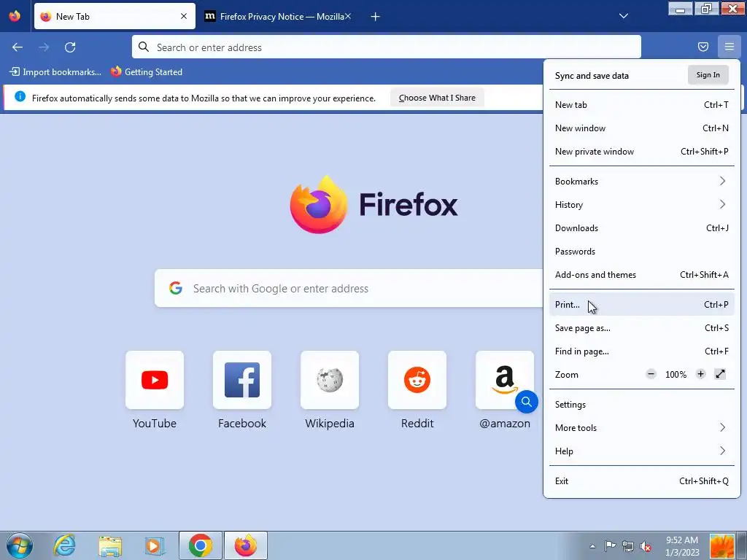Viewport: 747px width, 560px height.
Task: Click Choose What I Share button
Action: (437, 98)
